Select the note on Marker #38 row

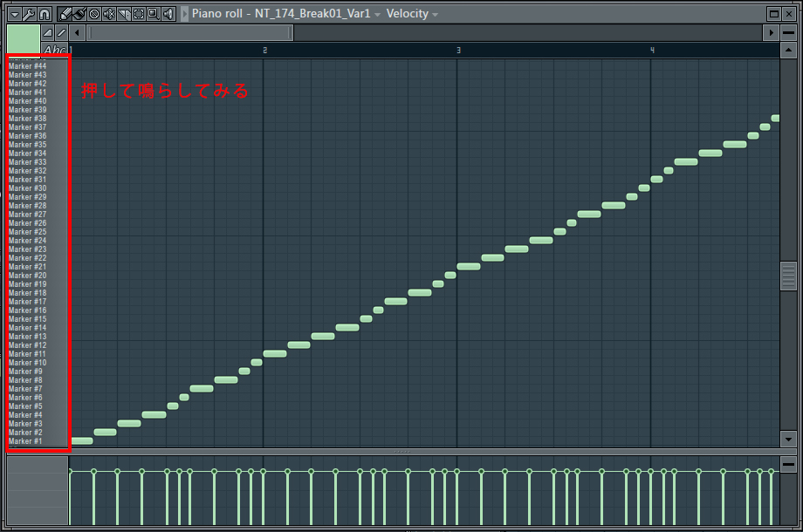775,118
